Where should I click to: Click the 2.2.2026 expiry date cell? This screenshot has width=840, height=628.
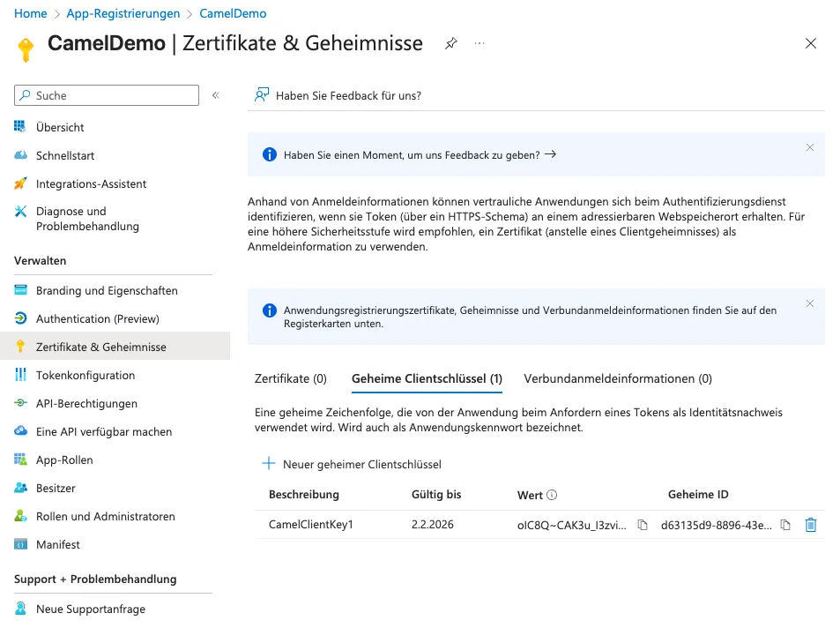432,525
